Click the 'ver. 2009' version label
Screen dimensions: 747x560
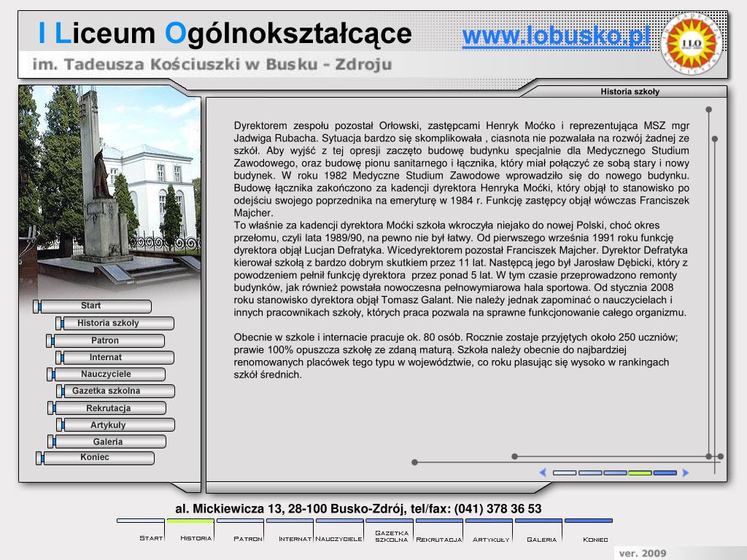pyautogui.click(x=642, y=553)
